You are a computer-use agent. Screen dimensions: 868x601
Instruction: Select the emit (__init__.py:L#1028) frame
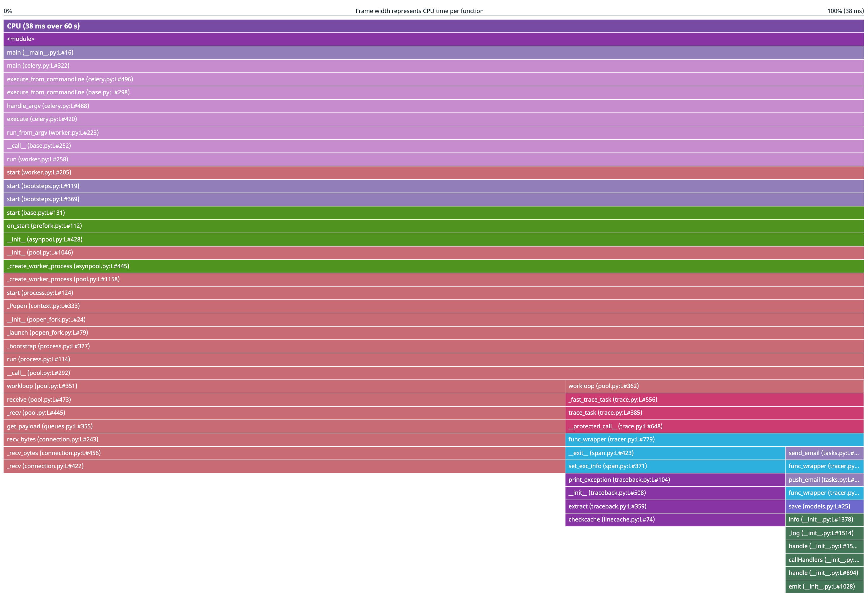pos(824,586)
